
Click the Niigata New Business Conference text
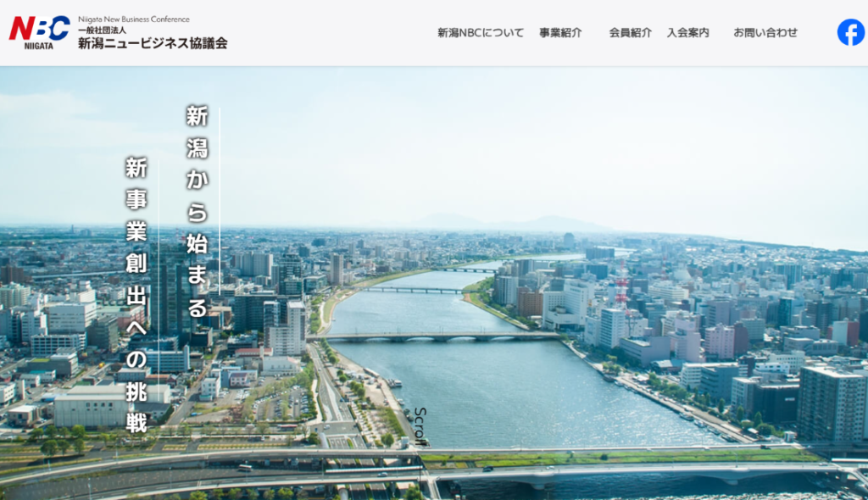[134, 19]
